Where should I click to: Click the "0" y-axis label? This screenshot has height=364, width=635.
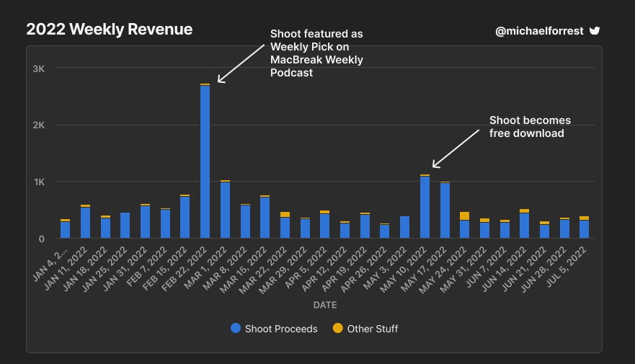42,239
